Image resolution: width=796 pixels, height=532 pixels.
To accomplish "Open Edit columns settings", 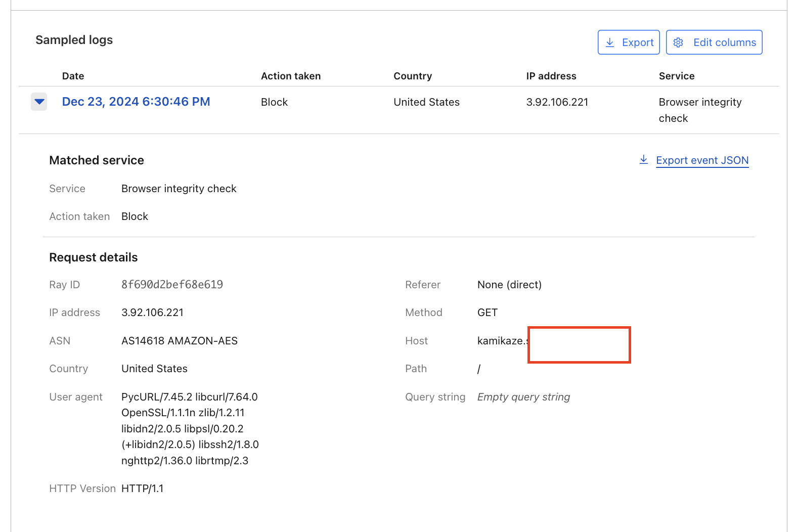I will (x=714, y=42).
